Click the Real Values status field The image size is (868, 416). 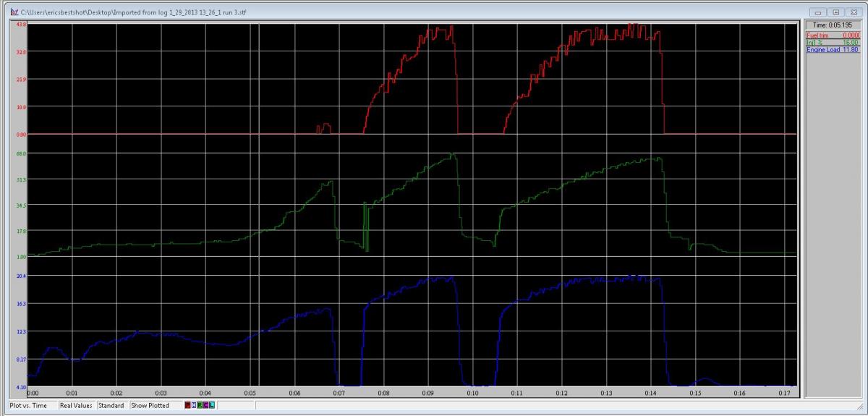[x=76, y=406]
